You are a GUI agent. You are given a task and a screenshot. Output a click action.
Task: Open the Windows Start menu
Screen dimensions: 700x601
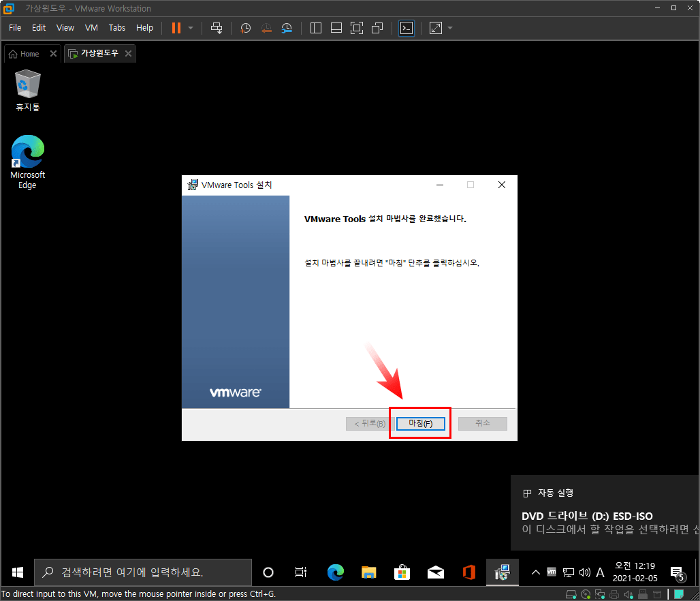pos(18,572)
